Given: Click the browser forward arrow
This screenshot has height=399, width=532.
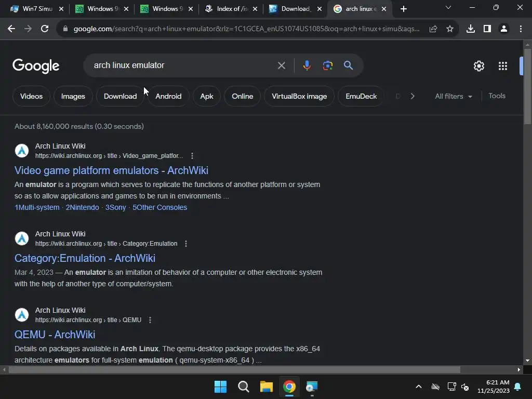Looking at the screenshot, I should click(x=28, y=29).
